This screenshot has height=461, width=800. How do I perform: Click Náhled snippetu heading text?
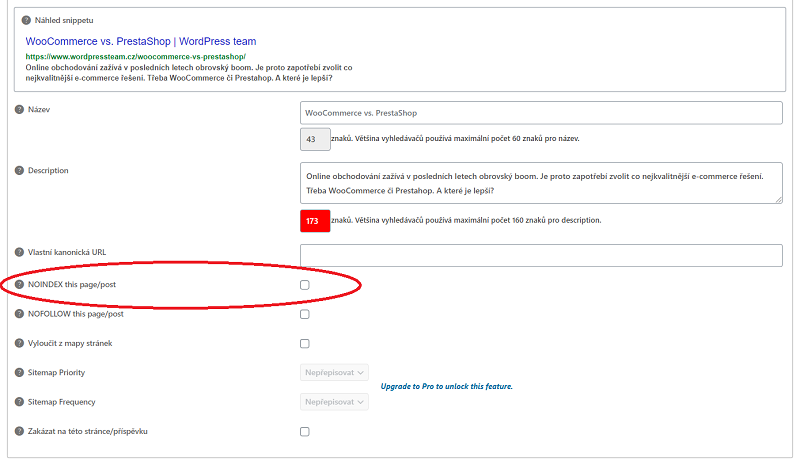(64, 20)
